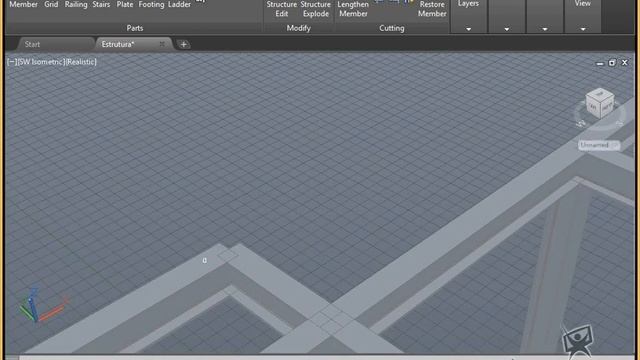The image size is (640, 360).
Task: Open the viewport controls [-] menu
Action: [x=12, y=62]
